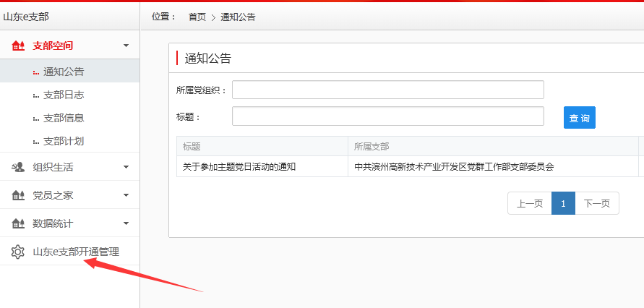The height and width of the screenshot is (308, 644).
Task: Click the 党员之家 house icon
Action: (19, 195)
